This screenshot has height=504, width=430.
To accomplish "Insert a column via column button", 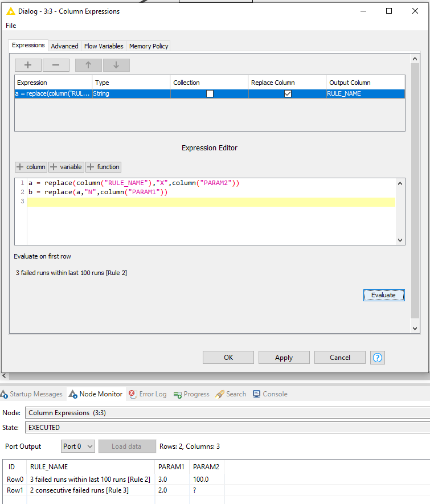I will tap(31, 167).
